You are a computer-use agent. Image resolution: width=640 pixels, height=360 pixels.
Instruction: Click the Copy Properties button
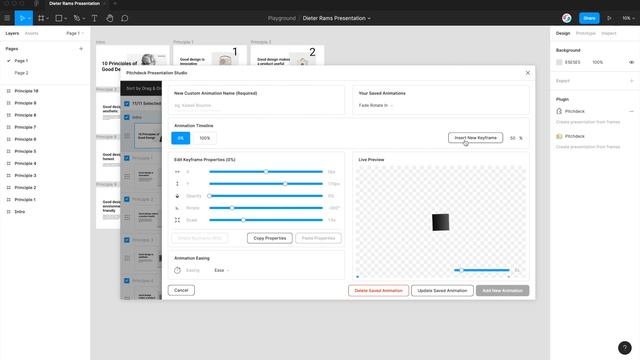pyautogui.click(x=269, y=238)
